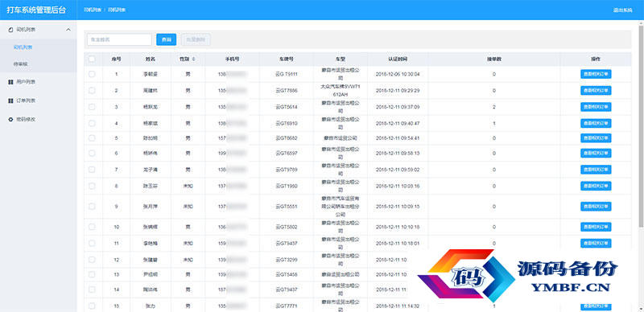Viewport: 644px width, 312px height.
Task: Sort the table by the 性别 sort arrows
Action: tap(193, 60)
